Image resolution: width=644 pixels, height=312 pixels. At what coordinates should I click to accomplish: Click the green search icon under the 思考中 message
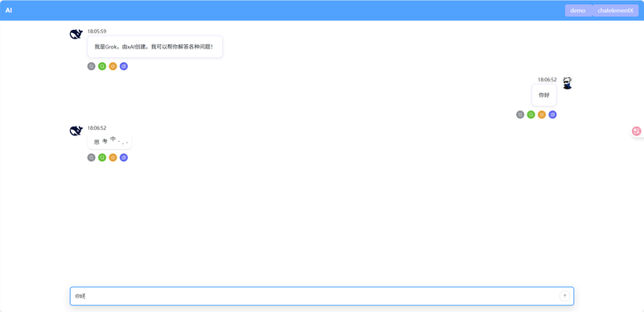point(102,157)
